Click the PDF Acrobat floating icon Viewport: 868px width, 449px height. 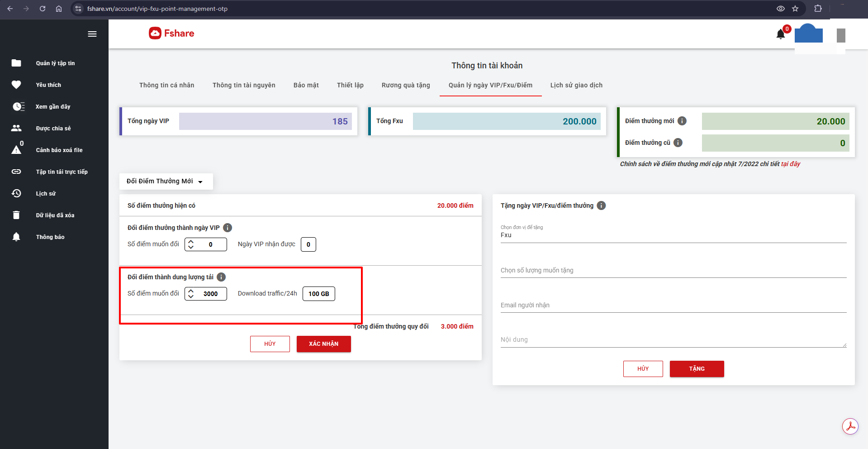coord(850,426)
